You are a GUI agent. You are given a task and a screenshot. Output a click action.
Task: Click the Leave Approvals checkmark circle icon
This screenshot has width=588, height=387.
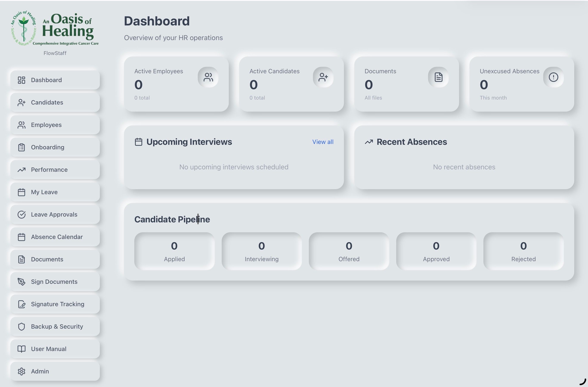[22, 214]
